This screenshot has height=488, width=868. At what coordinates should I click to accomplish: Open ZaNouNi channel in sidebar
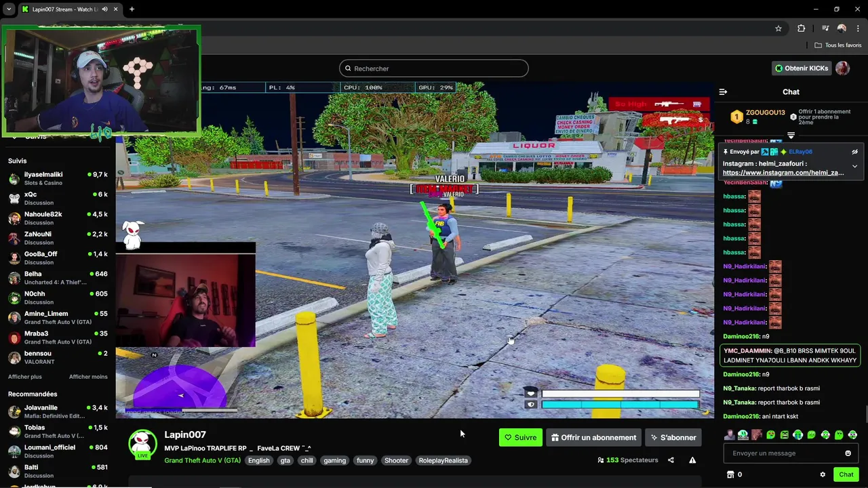tap(58, 238)
